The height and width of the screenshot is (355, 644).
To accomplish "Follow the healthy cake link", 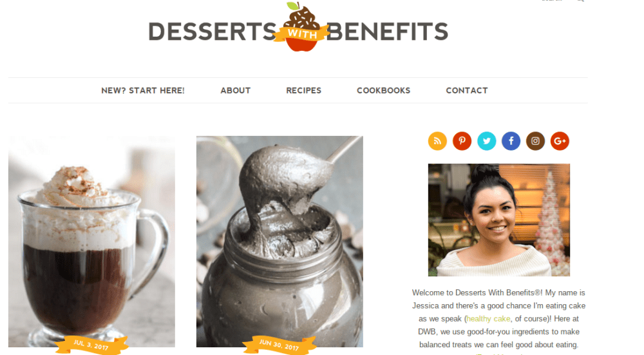I will click(x=488, y=319).
